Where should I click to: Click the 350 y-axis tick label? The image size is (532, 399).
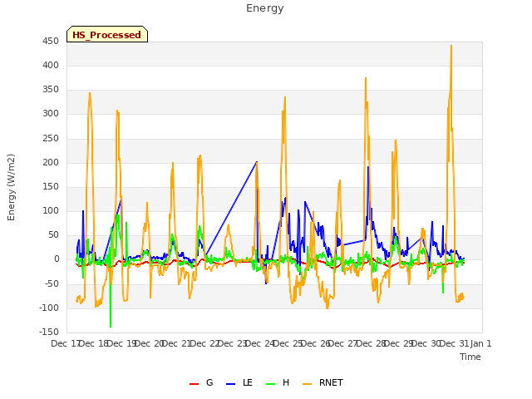(x=51, y=90)
